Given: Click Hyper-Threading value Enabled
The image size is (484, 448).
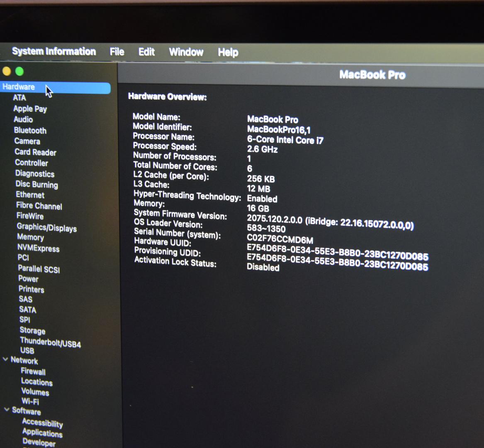Looking at the screenshot, I should 262,199.
